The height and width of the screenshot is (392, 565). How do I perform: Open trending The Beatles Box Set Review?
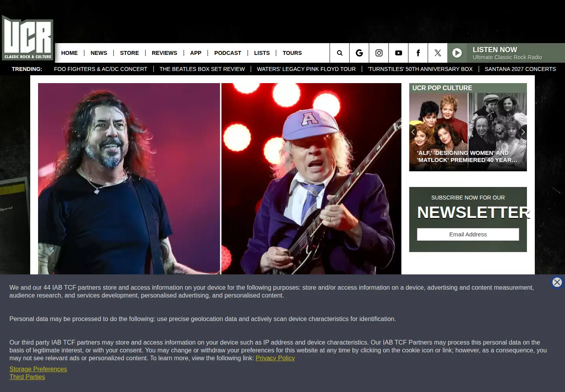(202, 69)
